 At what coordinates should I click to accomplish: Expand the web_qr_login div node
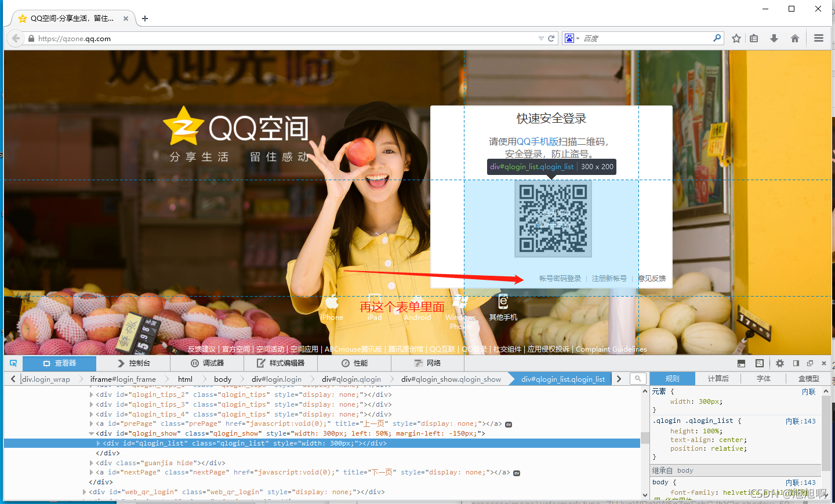click(x=85, y=492)
